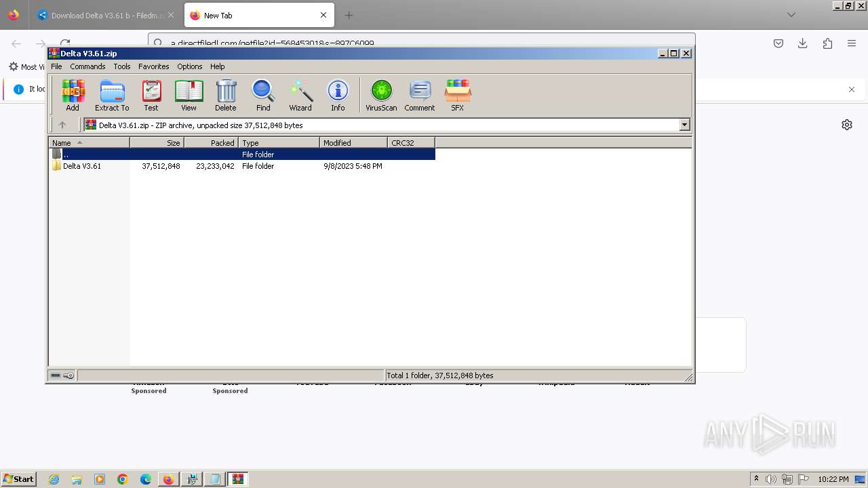Launch Chrome from taskbar
Image resolution: width=868 pixels, height=488 pixels.
click(123, 479)
